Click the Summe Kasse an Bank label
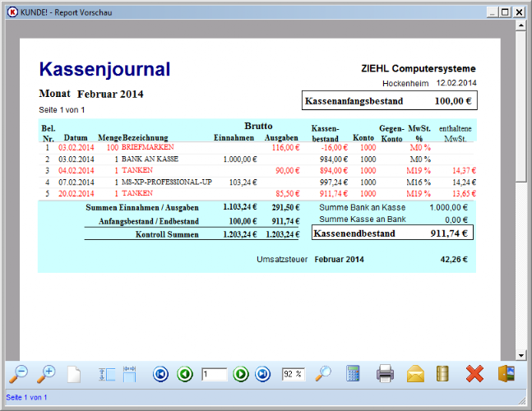The height and width of the screenshot is (411, 532). (363, 219)
